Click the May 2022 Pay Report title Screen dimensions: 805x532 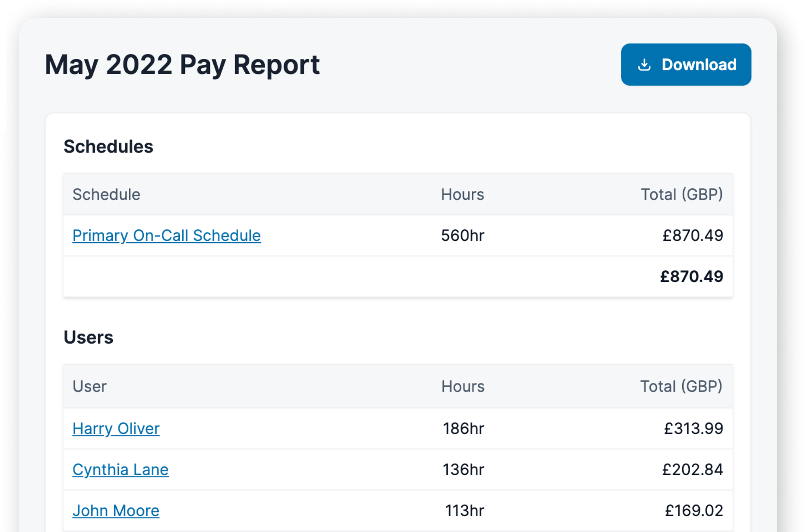(182, 64)
